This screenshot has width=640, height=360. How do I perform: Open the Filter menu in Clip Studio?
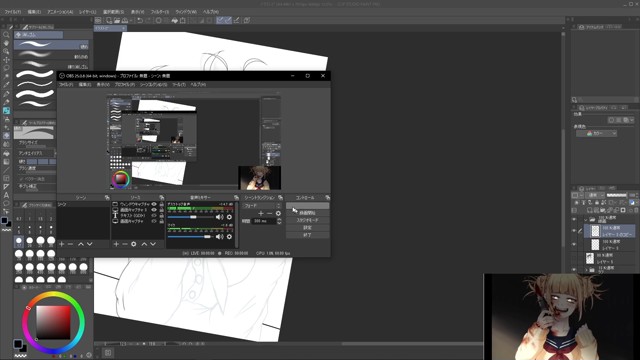[x=160, y=12]
